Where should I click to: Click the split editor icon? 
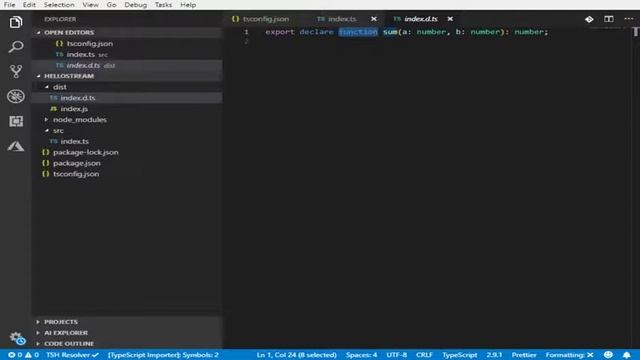click(x=609, y=19)
